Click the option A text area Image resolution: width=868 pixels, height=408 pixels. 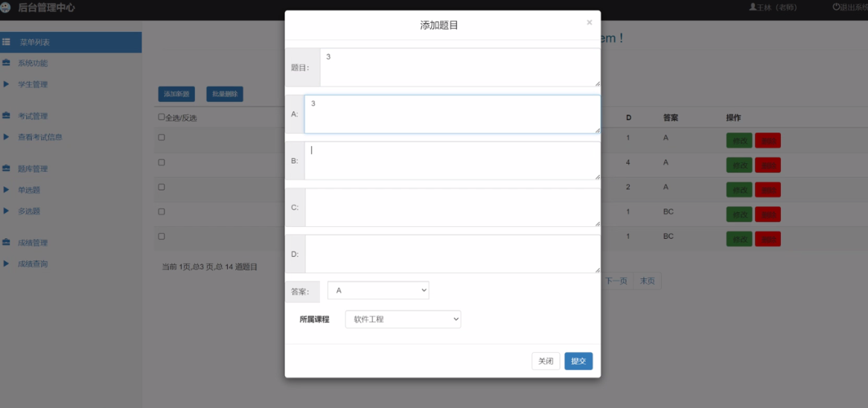coord(453,114)
